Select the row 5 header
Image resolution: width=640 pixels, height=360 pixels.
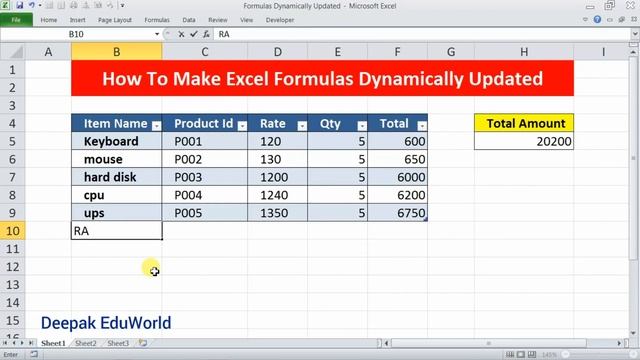click(x=13, y=141)
